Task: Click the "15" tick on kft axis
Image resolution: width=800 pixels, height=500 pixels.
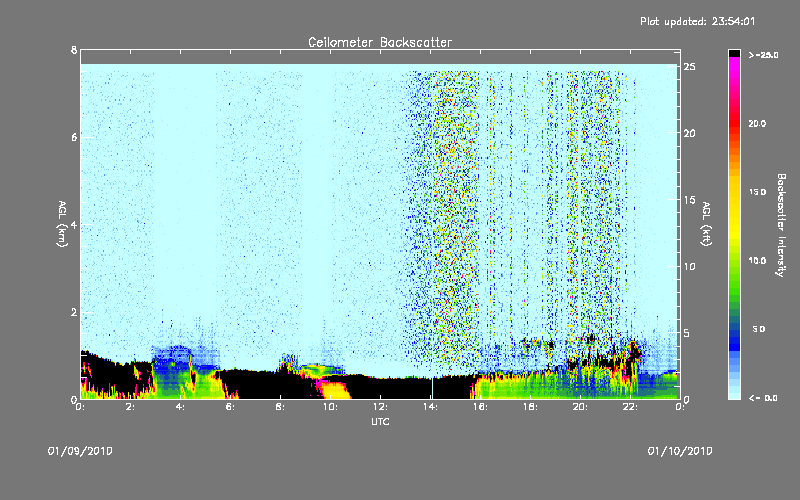Action: coord(690,200)
